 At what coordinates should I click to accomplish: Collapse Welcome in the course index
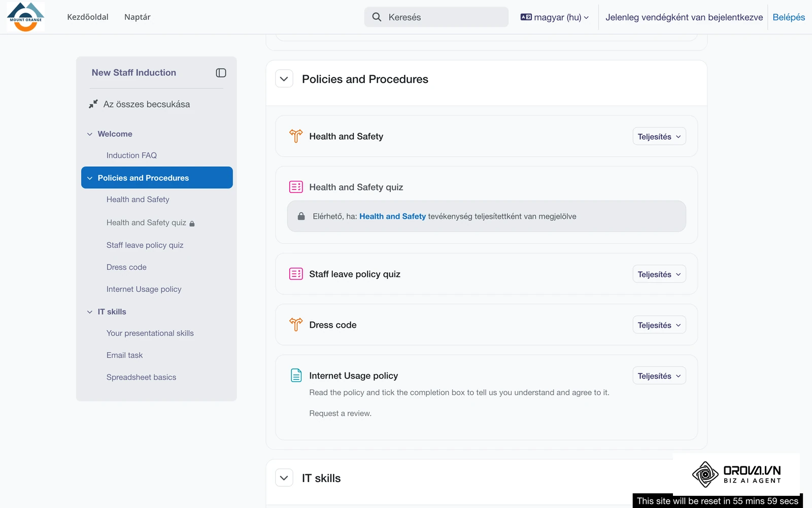pos(90,134)
